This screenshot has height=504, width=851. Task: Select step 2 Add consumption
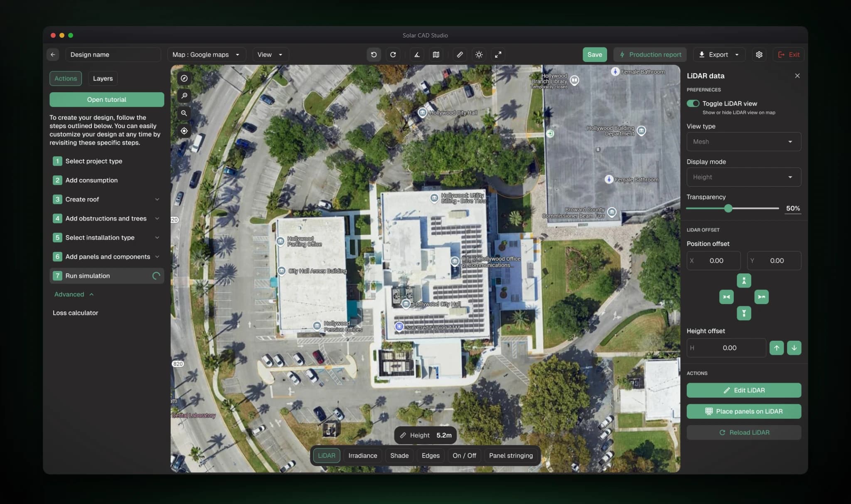click(x=107, y=180)
